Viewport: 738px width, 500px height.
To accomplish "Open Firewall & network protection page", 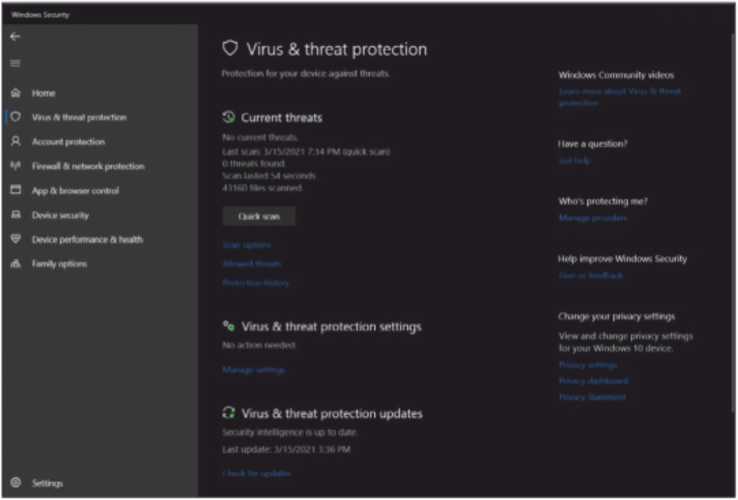I will (88, 166).
